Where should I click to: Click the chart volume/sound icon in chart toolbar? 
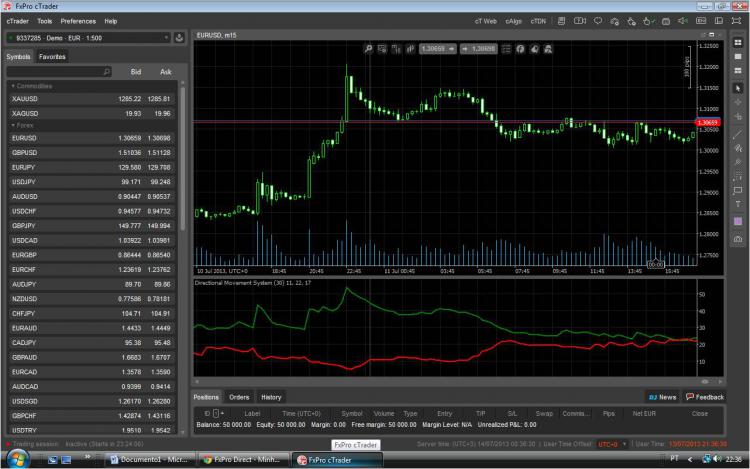coord(410,49)
